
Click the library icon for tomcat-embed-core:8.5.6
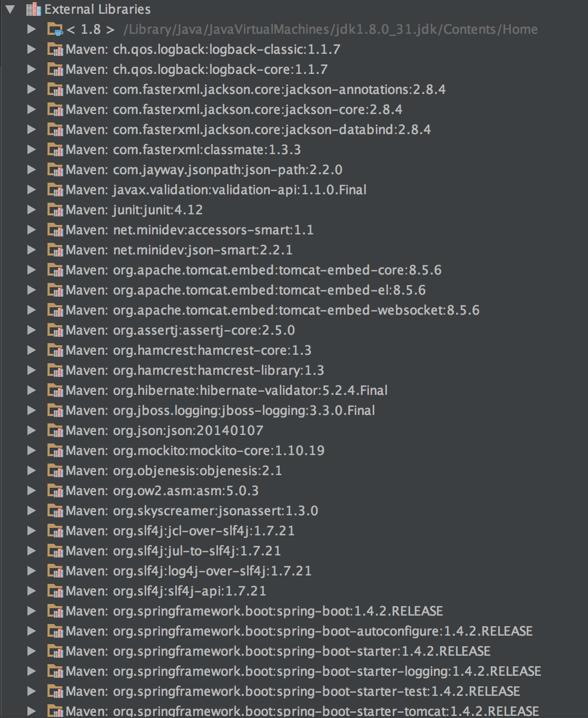55,270
